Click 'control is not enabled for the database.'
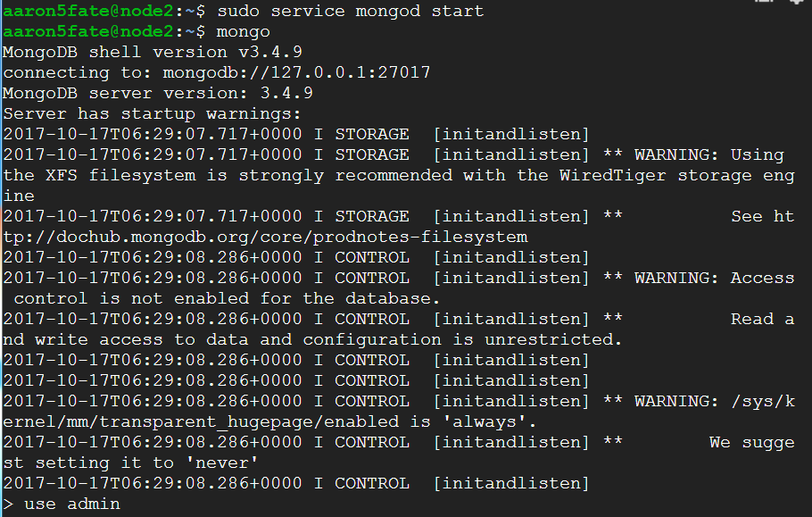This screenshot has height=517, width=812. 227,299
